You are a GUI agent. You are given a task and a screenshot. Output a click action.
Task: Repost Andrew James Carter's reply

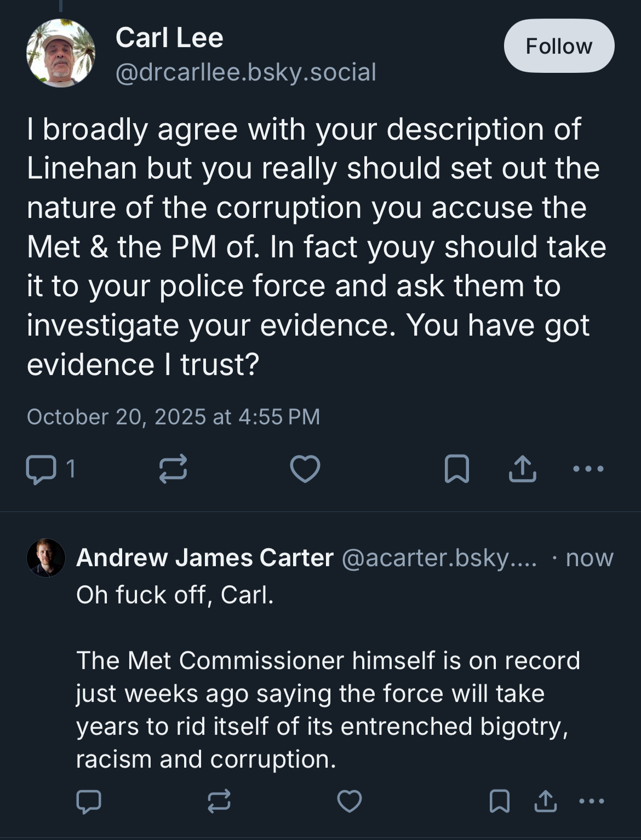click(219, 802)
